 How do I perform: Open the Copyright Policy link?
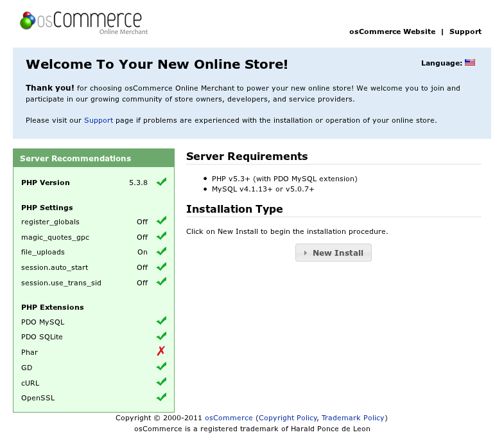[288, 418]
